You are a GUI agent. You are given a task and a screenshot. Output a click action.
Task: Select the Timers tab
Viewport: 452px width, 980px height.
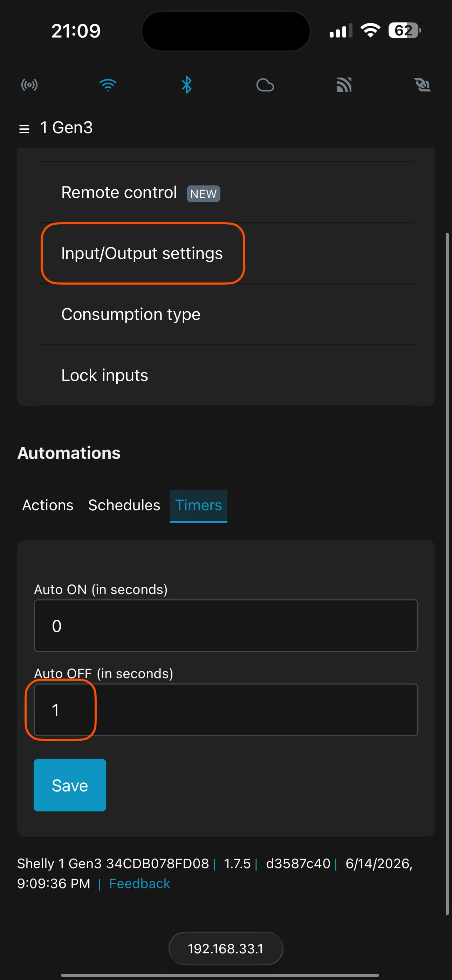pos(198,506)
